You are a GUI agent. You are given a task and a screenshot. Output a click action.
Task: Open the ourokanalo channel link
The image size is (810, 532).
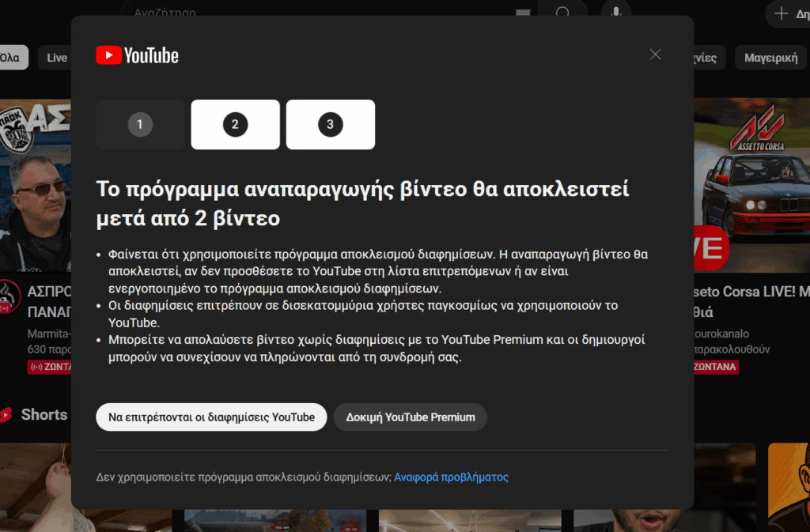coord(721,334)
